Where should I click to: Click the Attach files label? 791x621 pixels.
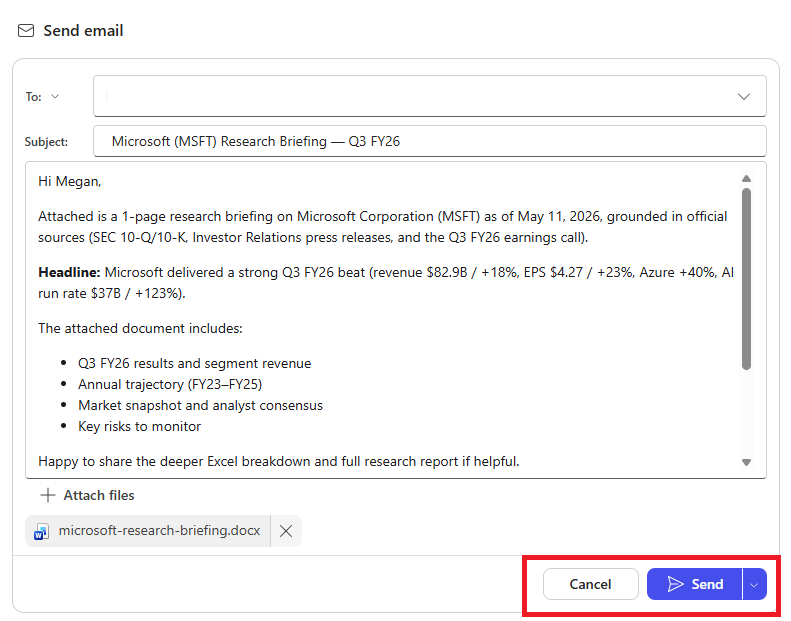pyautogui.click(x=99, y=495)
